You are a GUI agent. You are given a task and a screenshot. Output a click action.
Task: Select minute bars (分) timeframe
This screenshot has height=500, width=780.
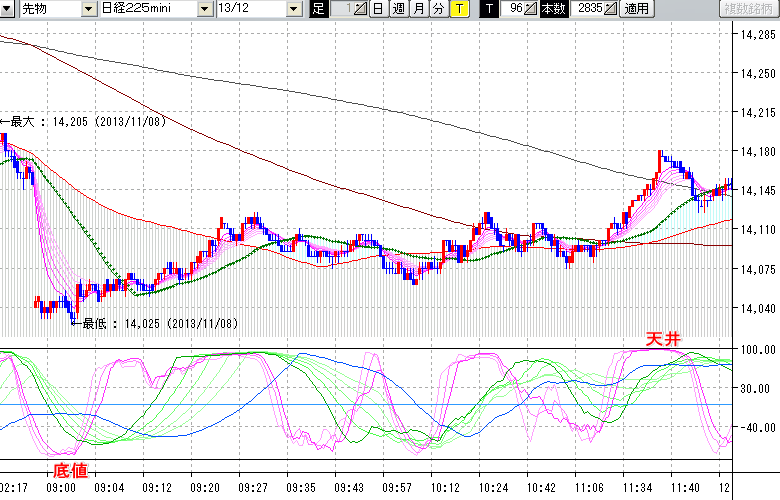pyautogui.click(x=438, y=9)
